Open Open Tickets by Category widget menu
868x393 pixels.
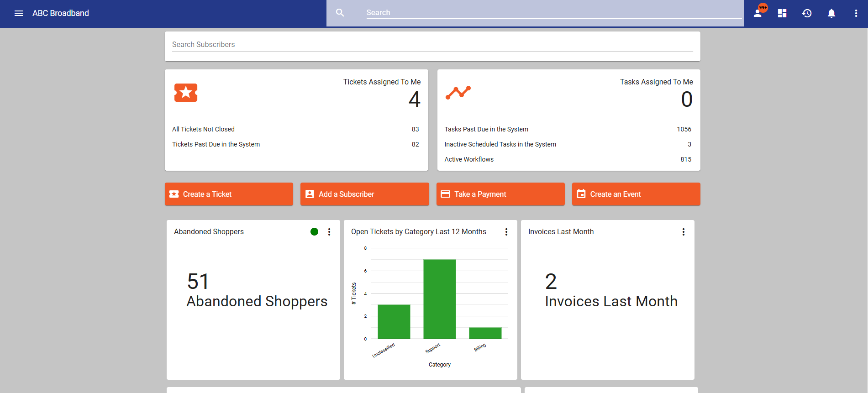click(506, 232)
